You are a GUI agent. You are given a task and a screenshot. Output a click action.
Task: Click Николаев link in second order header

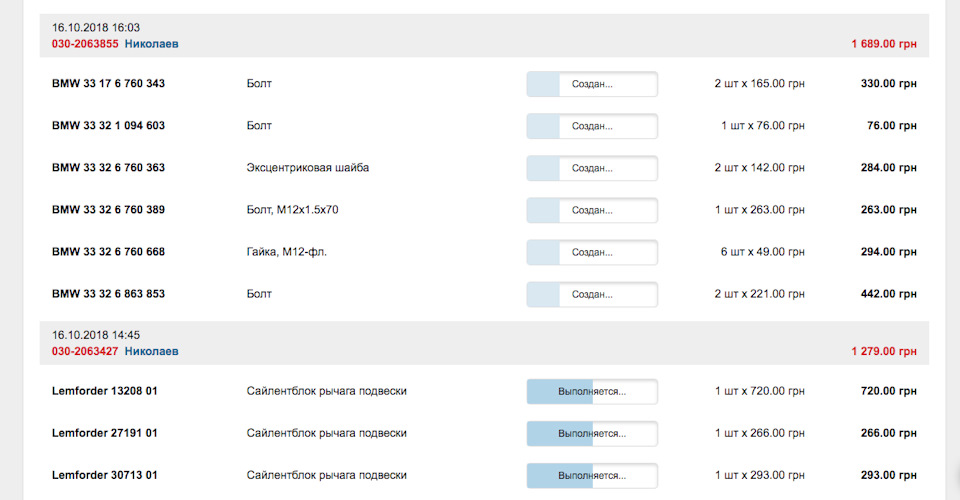point(152,352)
